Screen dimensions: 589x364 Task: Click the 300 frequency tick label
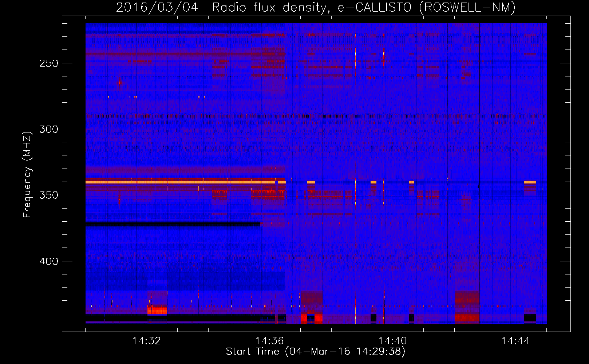click(x=49, y=129)
